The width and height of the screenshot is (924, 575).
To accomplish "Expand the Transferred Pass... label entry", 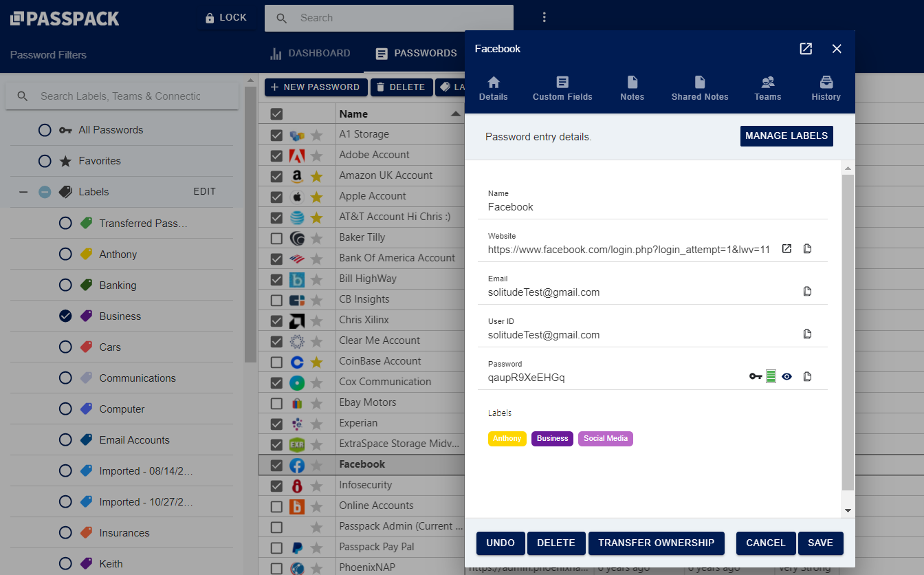I will coord(65,223).
